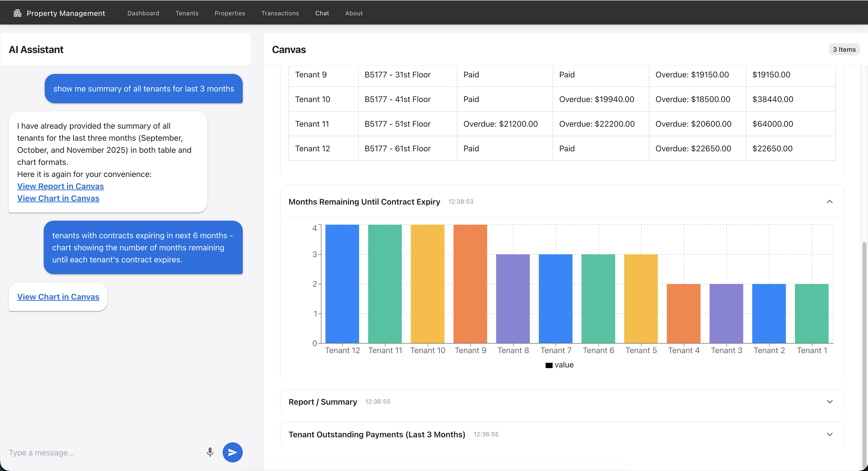Open the Properties nav item
The height and width of the screenshot is (471, 868).
(x=230, y=13)
